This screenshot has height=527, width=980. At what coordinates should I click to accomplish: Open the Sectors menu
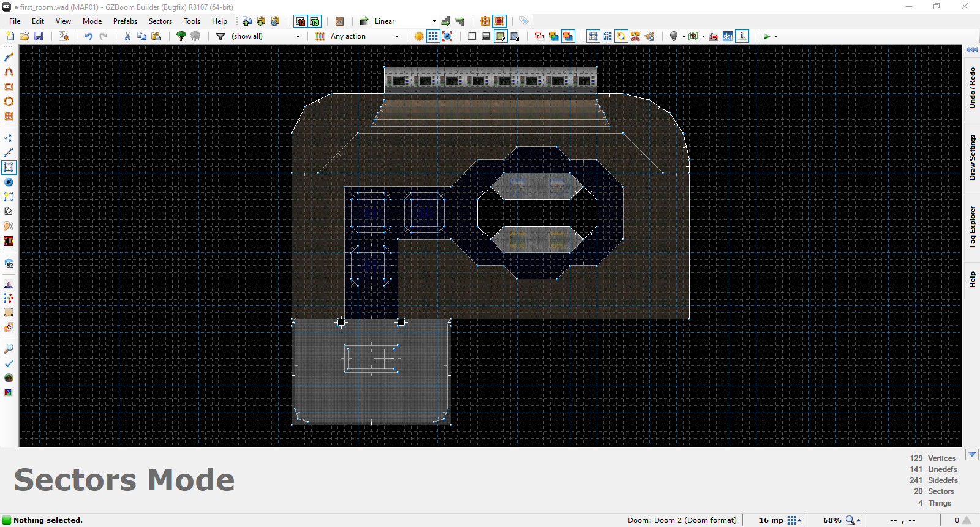point(160,21)
